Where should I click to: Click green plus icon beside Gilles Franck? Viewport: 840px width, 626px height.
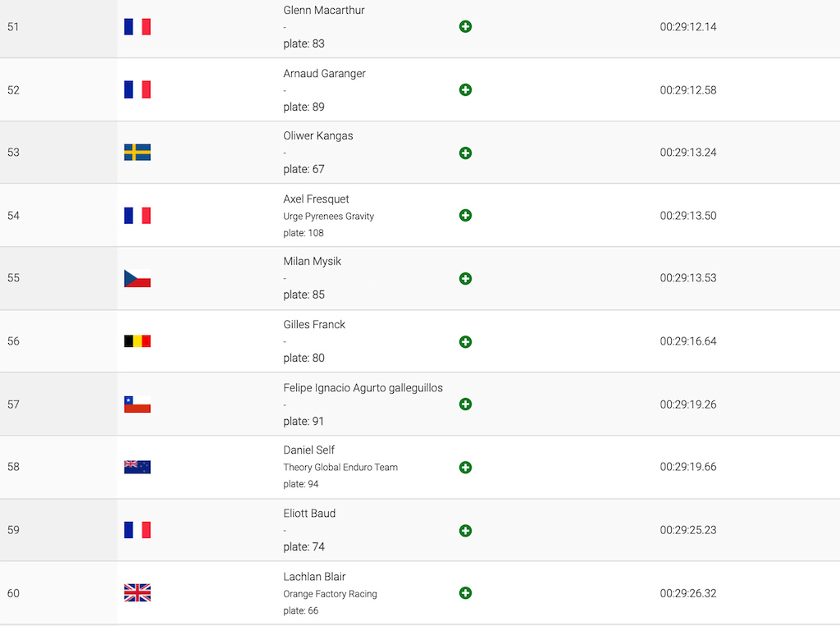click(466, 342)
